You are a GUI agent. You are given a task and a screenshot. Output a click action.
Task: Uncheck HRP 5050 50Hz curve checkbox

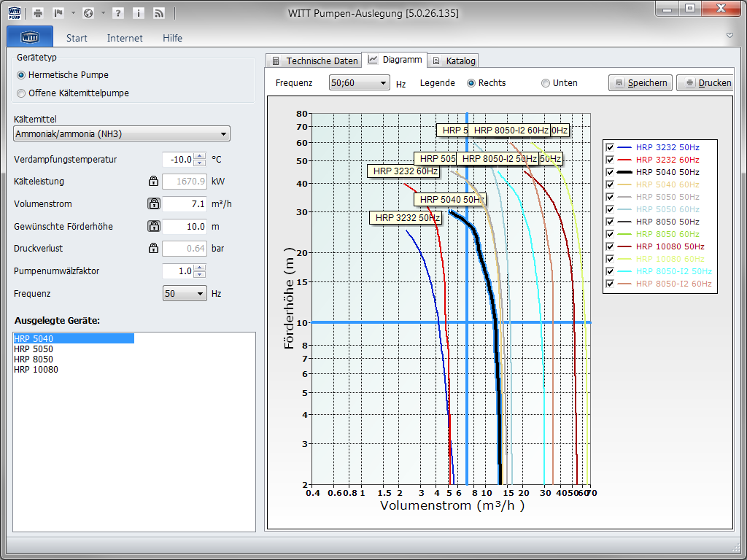tap(610, 197)
